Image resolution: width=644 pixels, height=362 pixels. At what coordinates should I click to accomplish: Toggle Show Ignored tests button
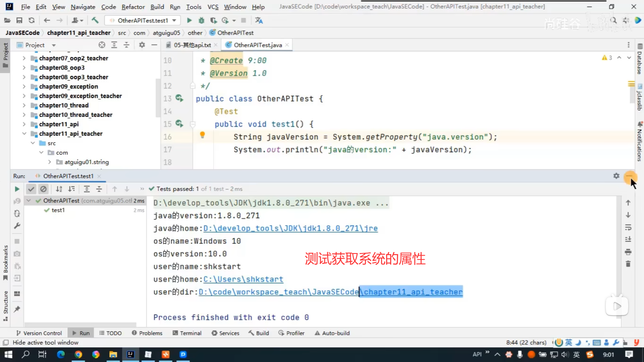pos(43,189)
